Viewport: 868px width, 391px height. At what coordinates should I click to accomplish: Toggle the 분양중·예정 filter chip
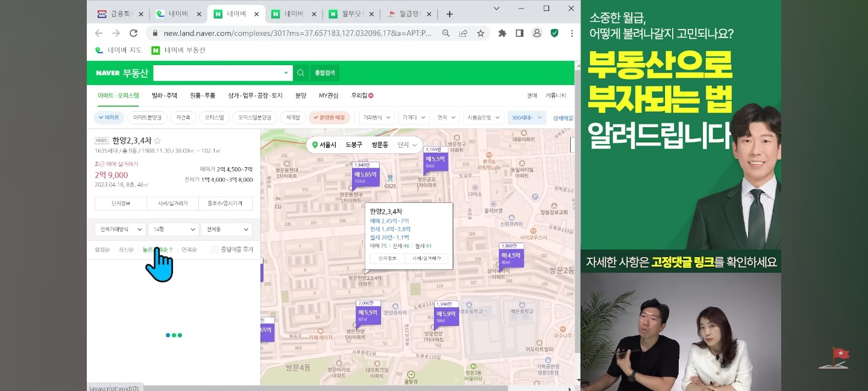pyautogui.click(x=330, y=118)
